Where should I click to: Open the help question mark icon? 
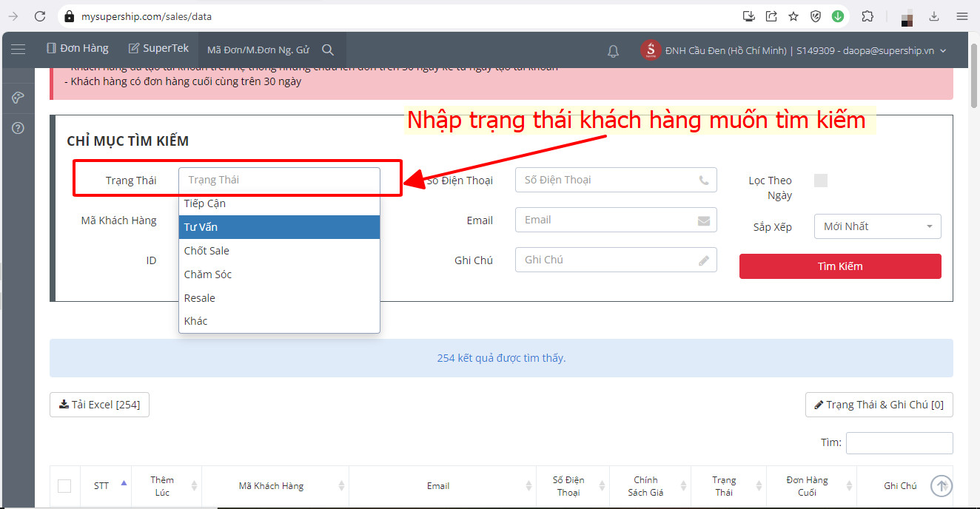point(19,128)
